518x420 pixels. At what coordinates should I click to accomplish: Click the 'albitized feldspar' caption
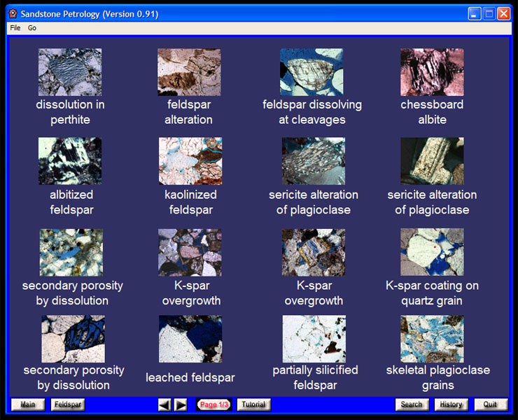(71, 202)
